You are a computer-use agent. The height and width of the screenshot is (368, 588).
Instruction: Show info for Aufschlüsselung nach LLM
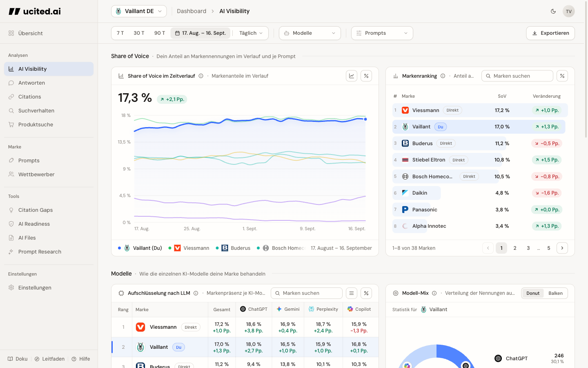click(x=196, y=293)
